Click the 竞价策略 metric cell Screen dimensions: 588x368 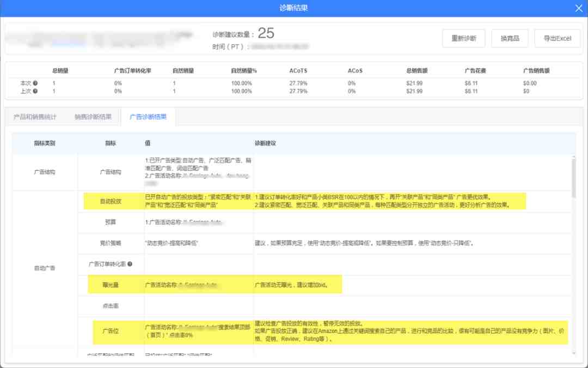coord(111,243)
